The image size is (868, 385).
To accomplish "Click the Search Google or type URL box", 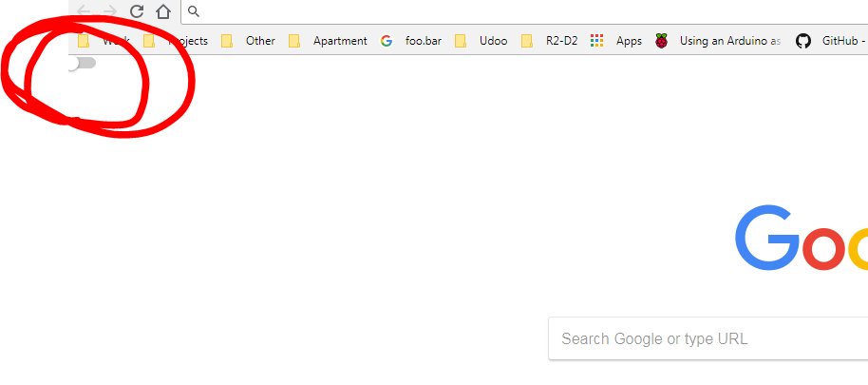I will coord(708,338).
